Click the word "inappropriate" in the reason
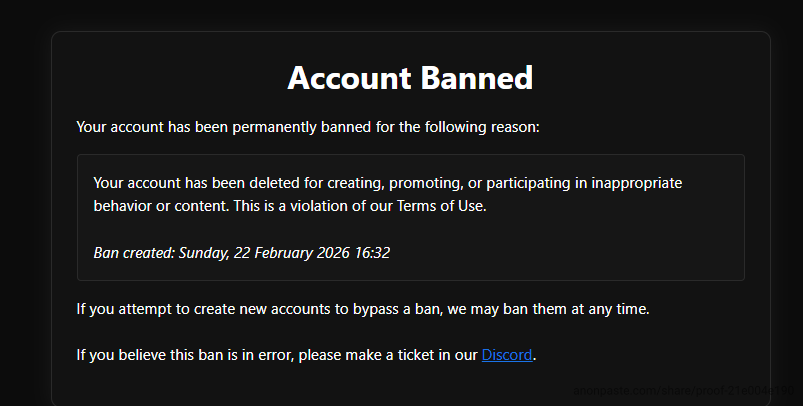Viewport: 803px width, 406px height. click(x=635, y=183)
